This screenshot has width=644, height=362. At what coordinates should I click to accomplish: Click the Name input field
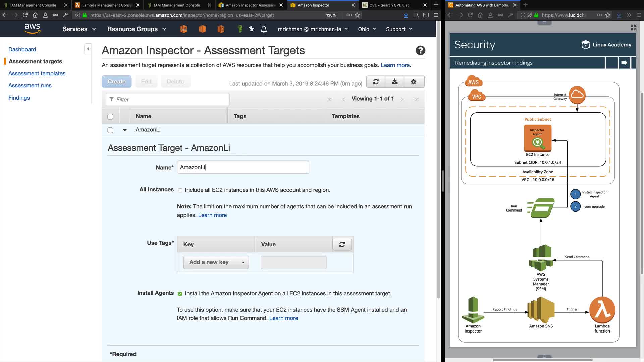point(243,167)
